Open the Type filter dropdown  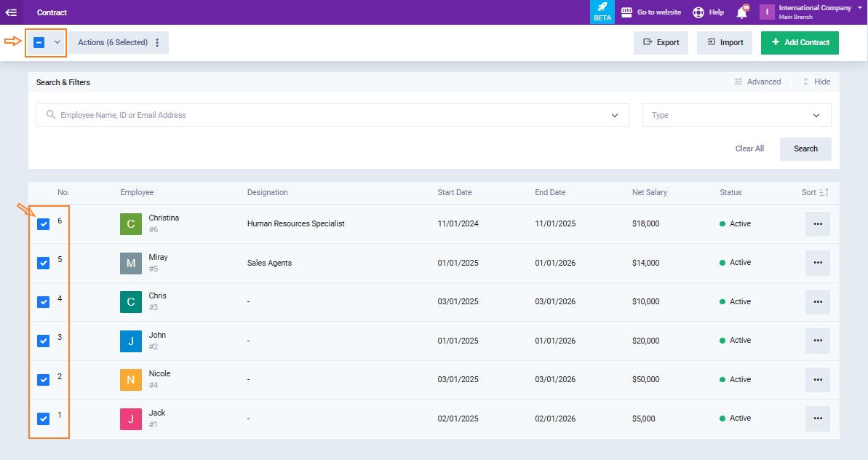click(x=737, y=115)
